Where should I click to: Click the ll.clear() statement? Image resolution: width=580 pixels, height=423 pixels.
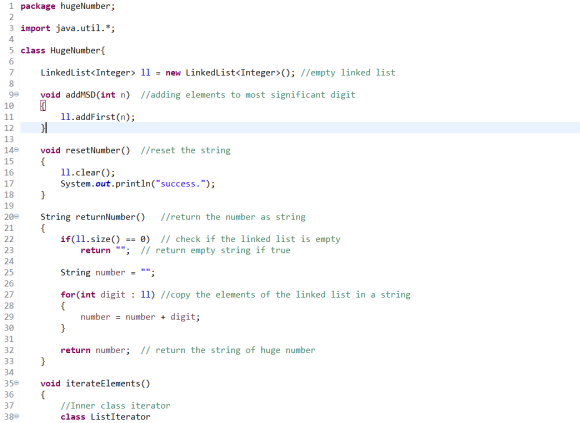[x=88, y=173]
